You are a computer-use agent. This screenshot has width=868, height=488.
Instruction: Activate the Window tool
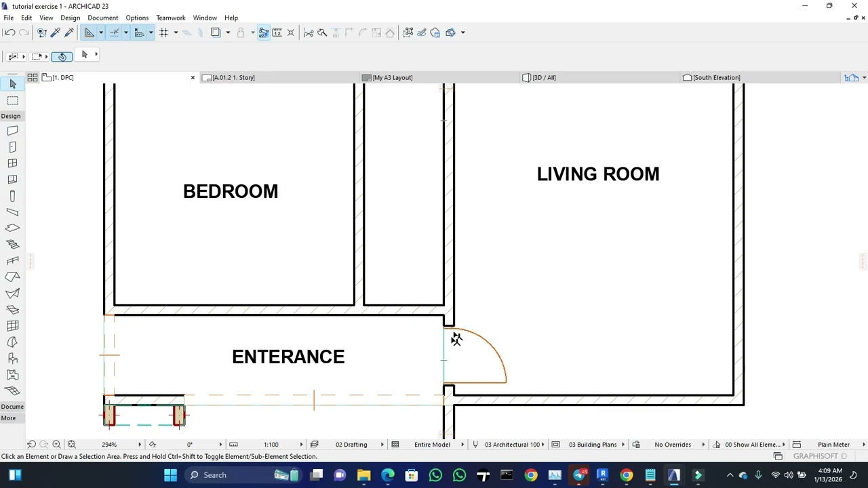click(x=12, y=163)
